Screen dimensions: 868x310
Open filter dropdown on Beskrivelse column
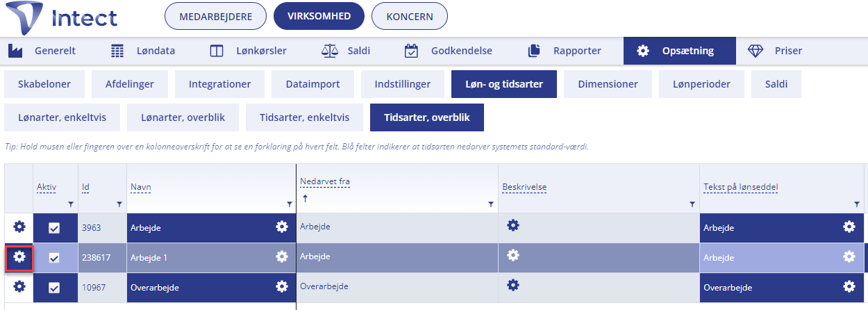pos(692,204)
